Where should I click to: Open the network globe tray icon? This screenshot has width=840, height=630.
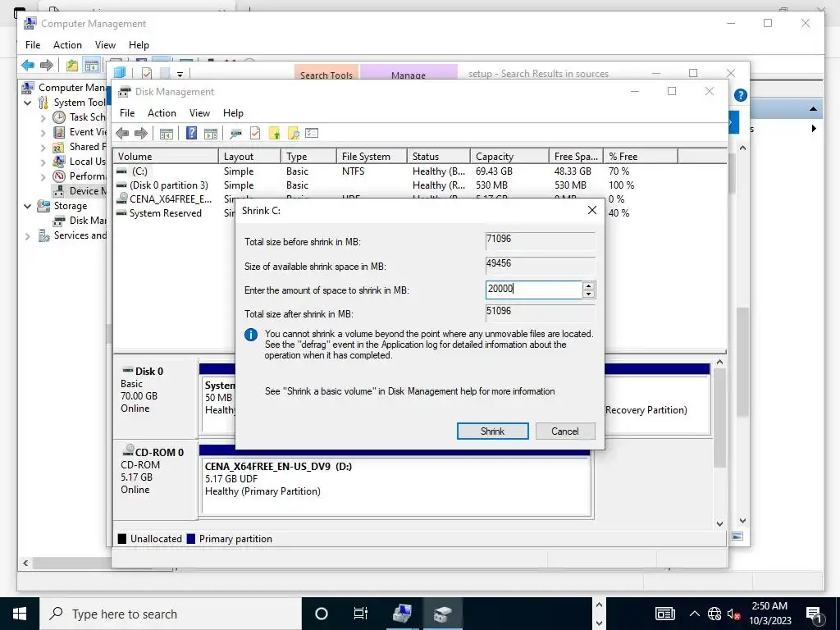click(714, 614)
